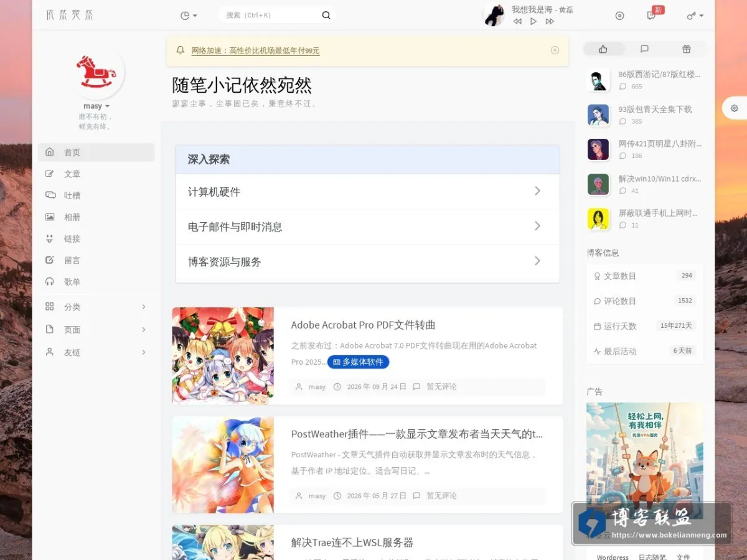Click the chat icon beside 吐槽

click(50, 195)
